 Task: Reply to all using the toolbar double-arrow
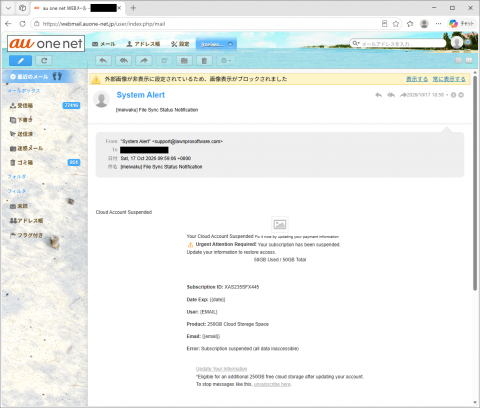click(124, 61)
